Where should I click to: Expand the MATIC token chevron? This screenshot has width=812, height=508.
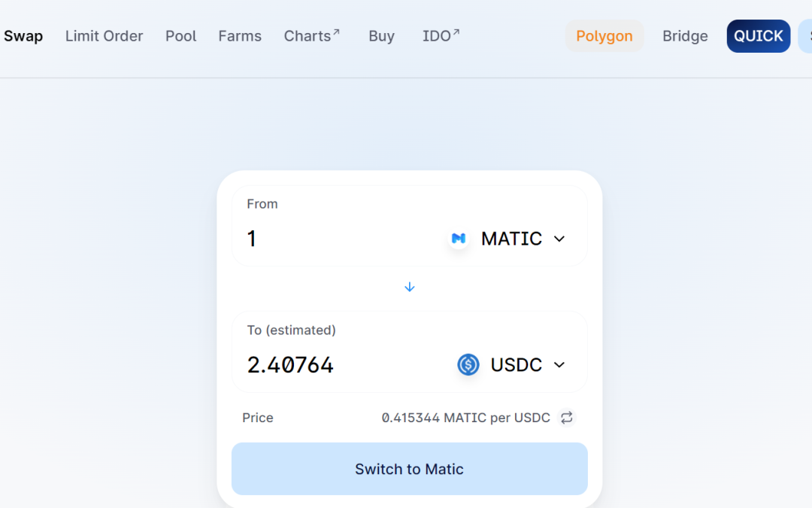click(559, 239)
